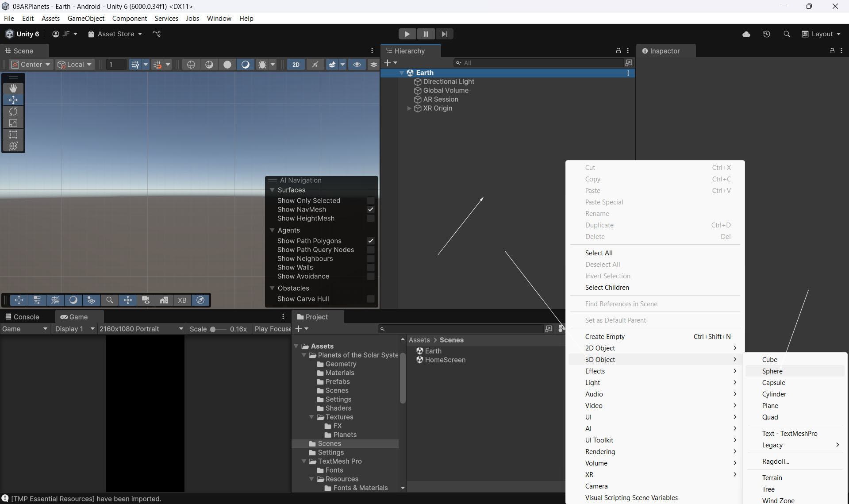849x504 pixels.
Task: Open Unity Cloud icon in toolbar
Action: 746,34
